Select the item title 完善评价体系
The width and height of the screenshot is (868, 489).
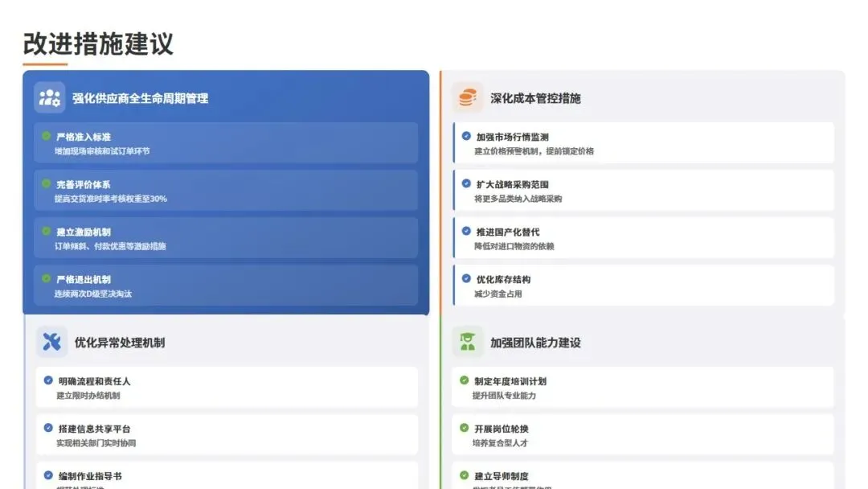coord(84,184)
